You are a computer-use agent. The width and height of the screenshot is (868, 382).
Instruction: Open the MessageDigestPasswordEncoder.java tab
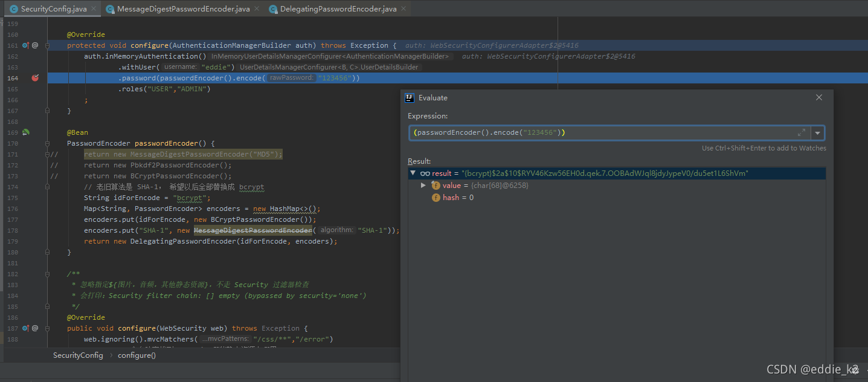(x=182, y=9)
